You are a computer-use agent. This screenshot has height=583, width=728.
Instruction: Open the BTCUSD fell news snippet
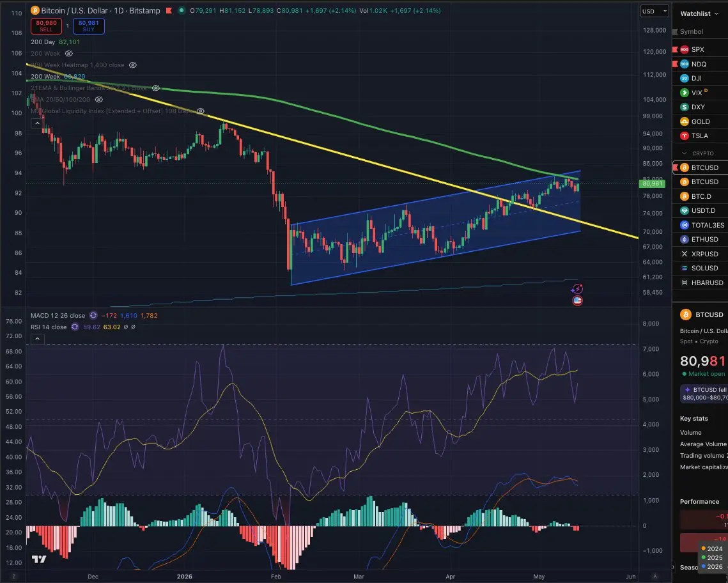704,393
